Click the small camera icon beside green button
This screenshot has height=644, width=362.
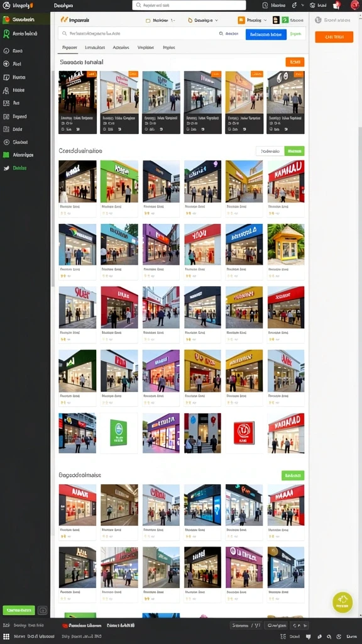(x=43, y=610)
